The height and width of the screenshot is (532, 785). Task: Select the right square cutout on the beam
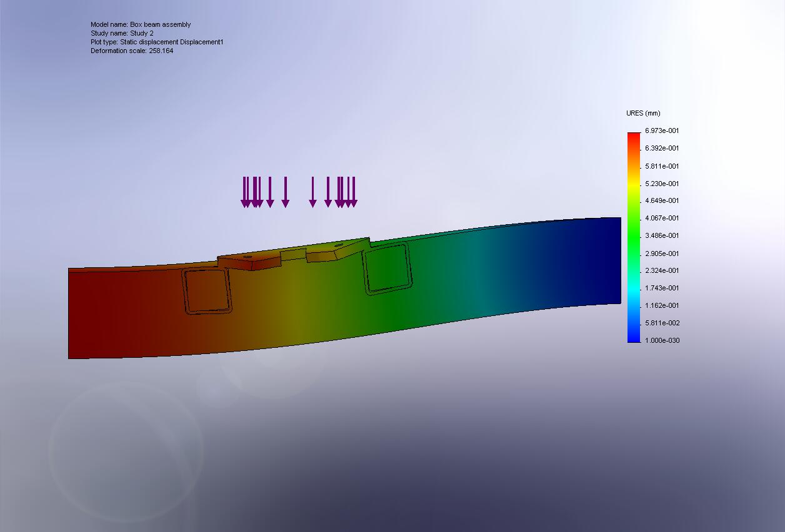click(386, 268)
